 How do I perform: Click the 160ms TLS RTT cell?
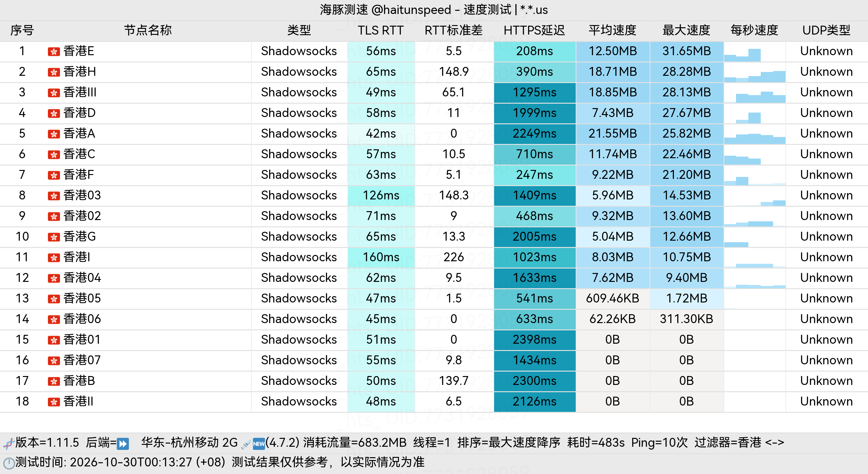381,257
